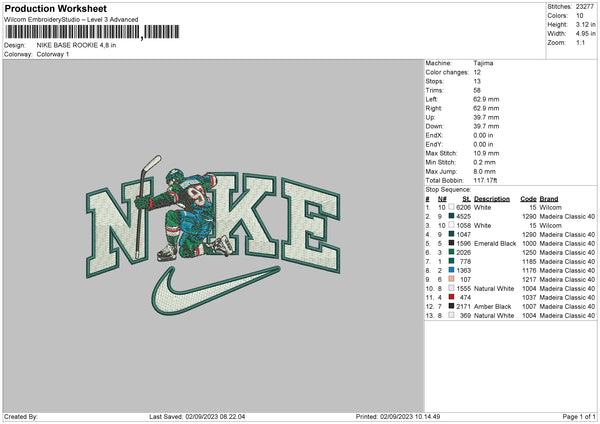Select the blue swatch beside 1363 stitches

452,270
